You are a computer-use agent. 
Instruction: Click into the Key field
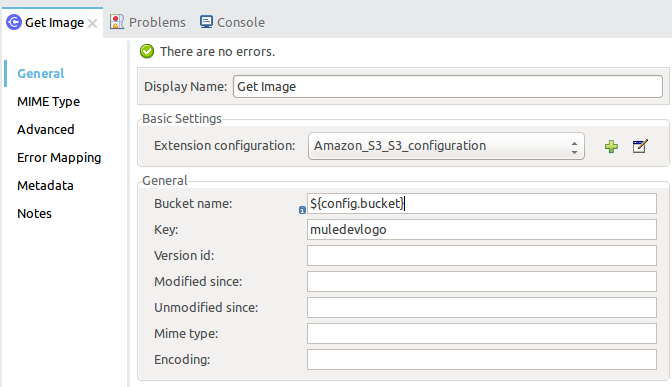pyautogui.click(x=482, y=230)
